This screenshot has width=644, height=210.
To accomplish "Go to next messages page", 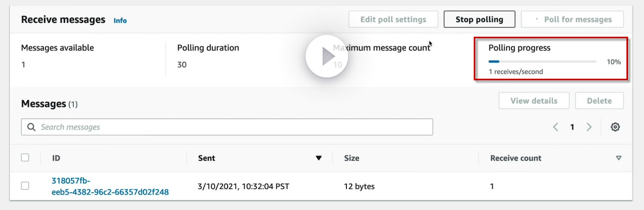I will [589, 127].
